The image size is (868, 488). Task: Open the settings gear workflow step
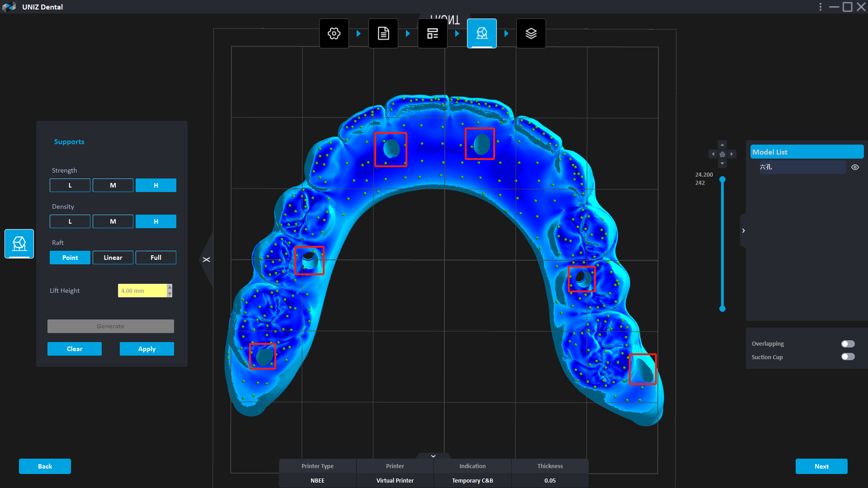click(334, 33)
